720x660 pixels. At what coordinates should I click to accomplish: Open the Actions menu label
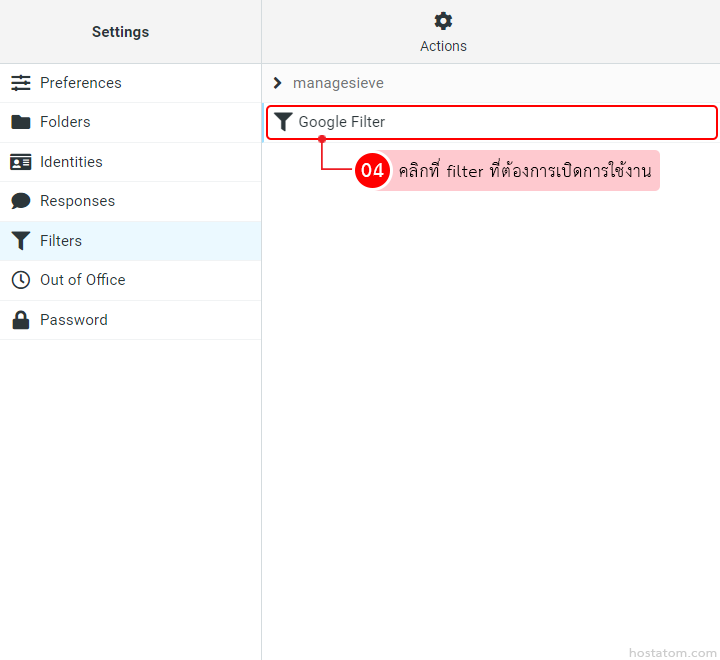pos(443,46)
